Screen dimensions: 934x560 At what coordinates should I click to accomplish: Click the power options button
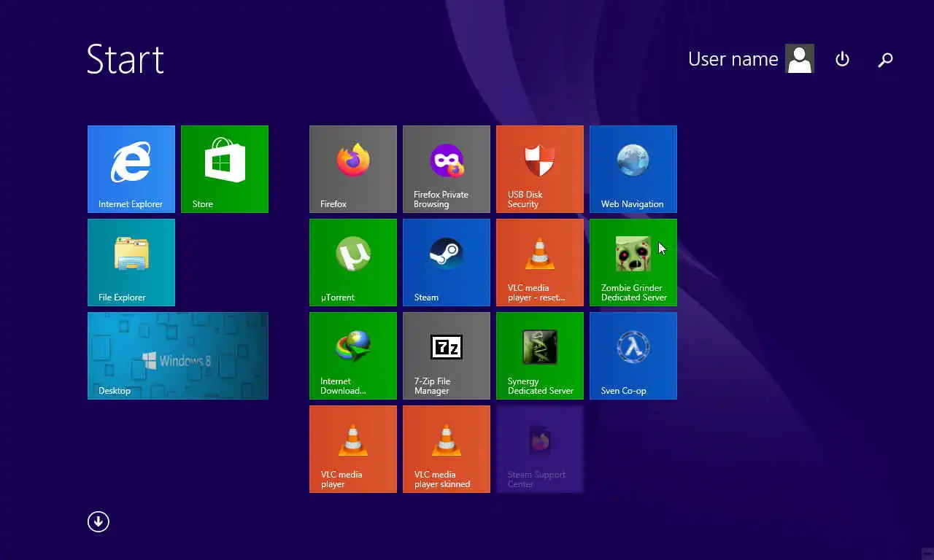point(842,59)
